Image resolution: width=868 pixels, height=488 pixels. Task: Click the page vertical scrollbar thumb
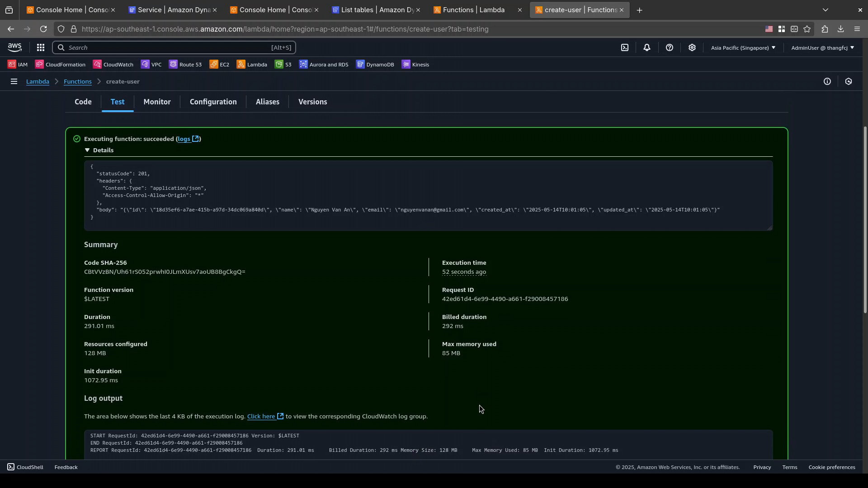click(x=865, y=220)
